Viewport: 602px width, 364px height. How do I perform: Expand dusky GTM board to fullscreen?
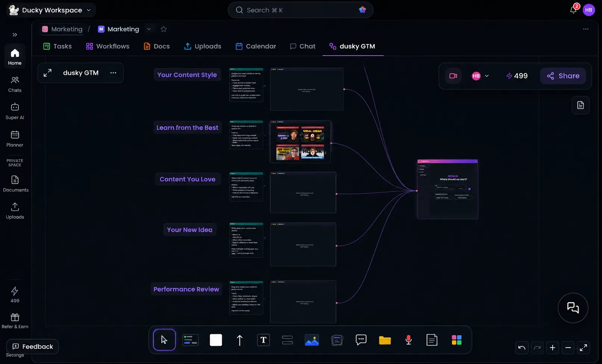(47, 73)
